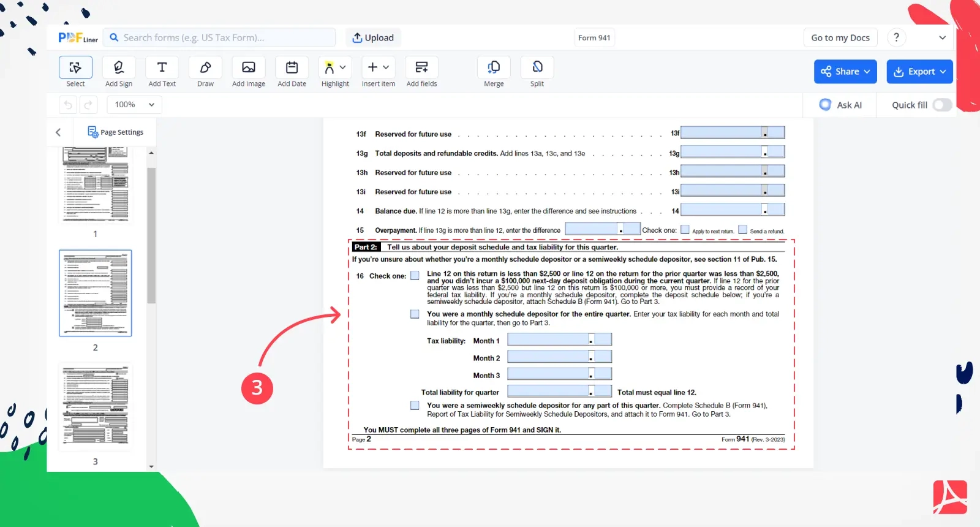This screenshot has width=980, height=527.
Task: Choose the Add Sign tool
Action: pyautogui.click(x=119, y=67)
